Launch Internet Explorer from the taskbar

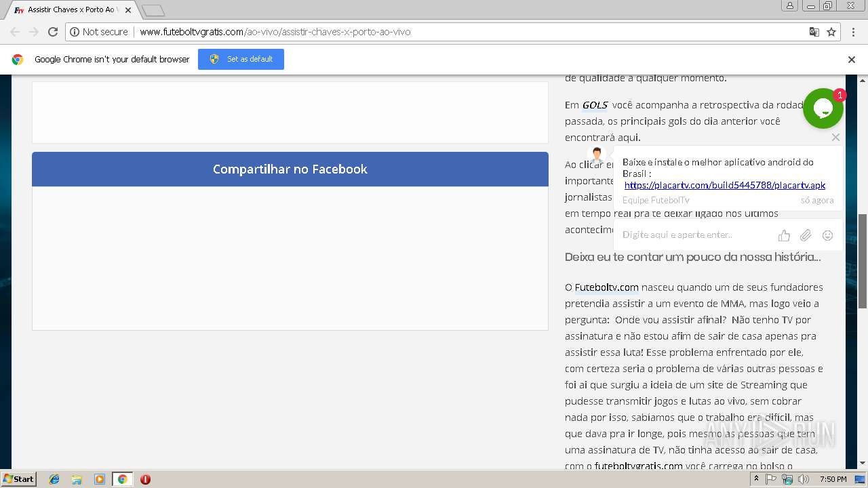tap(54, 479)
